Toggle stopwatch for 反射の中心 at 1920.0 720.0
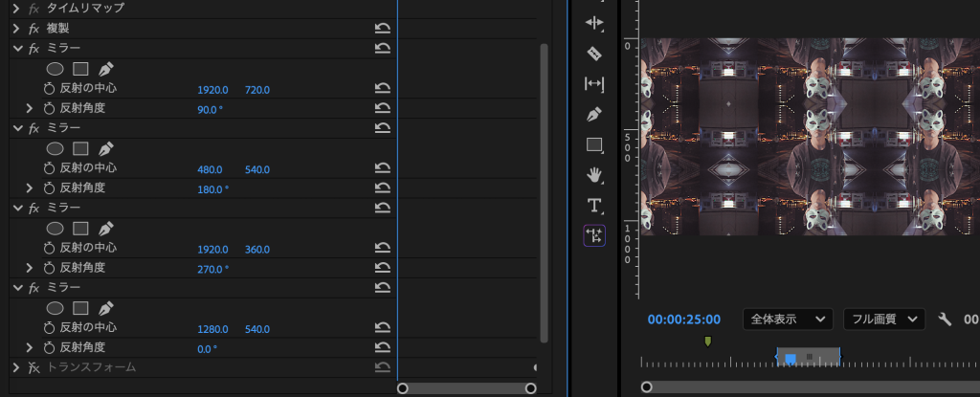This screenshot has height=397, width=980. pos(50,89)
